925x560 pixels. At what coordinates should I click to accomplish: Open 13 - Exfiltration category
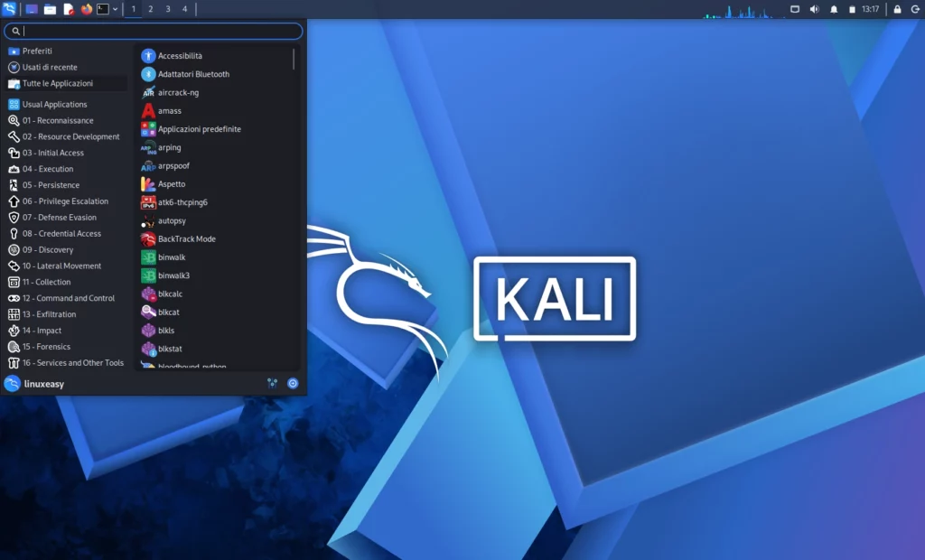point(66,314)
